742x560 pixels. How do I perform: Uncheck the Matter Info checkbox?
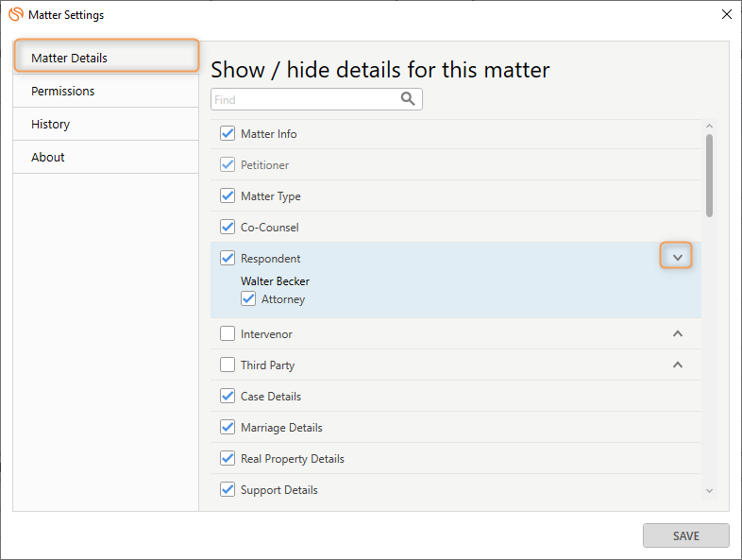click(228, 133)
